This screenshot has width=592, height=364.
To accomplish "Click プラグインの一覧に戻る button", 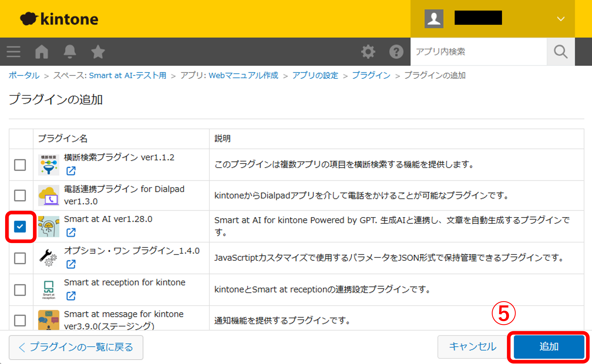I will 76,347.
